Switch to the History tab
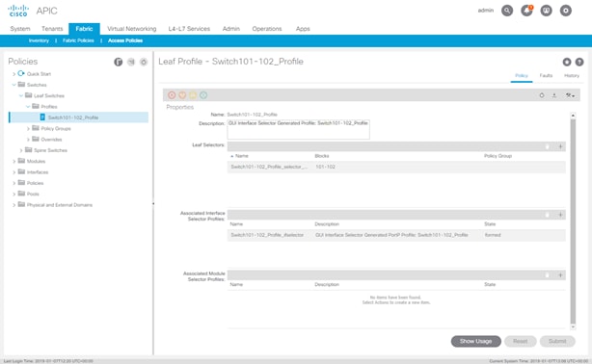The height and width of the screenshot is (364, 592). pyautogui.click(x=572, y=76)
